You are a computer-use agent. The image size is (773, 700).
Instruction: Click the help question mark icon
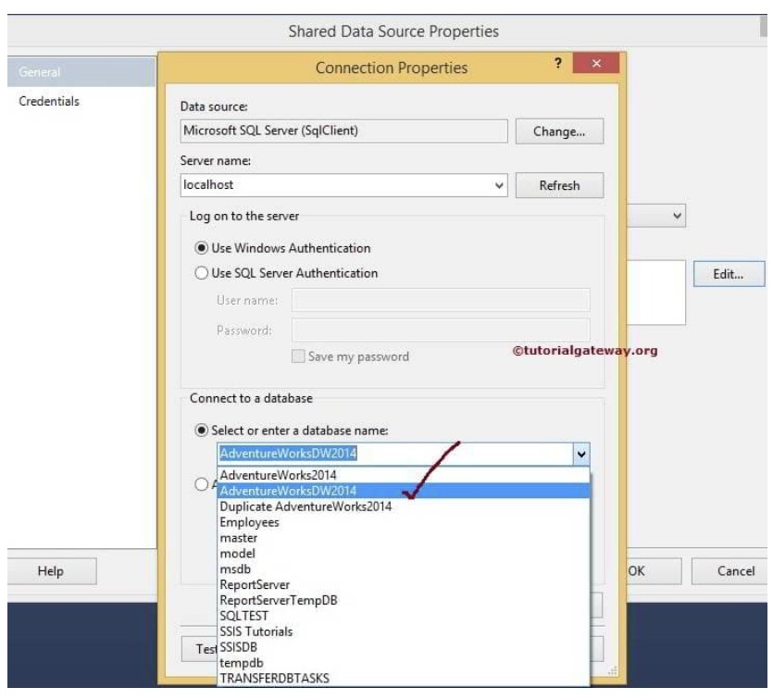point(557,63)
